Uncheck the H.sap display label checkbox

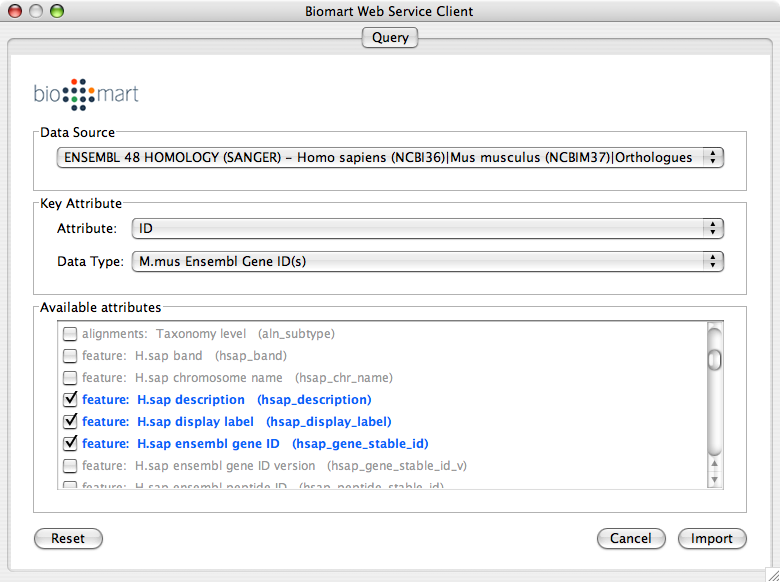point(70,422)
